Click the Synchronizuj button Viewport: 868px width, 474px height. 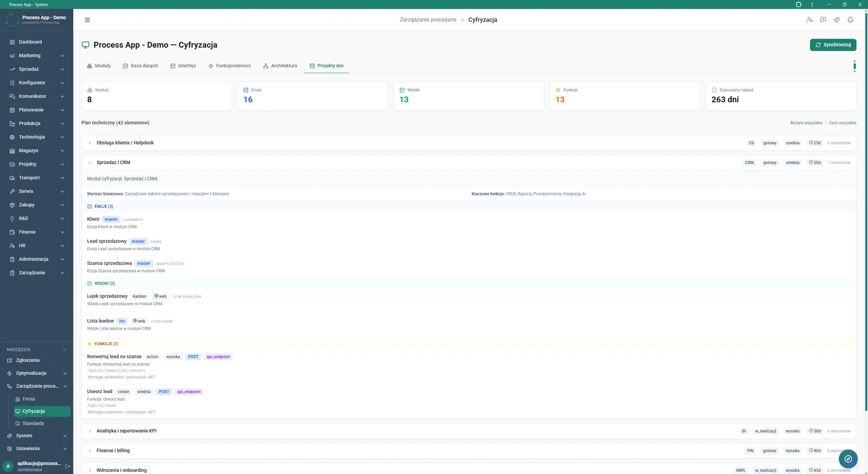tap(833, 45)
